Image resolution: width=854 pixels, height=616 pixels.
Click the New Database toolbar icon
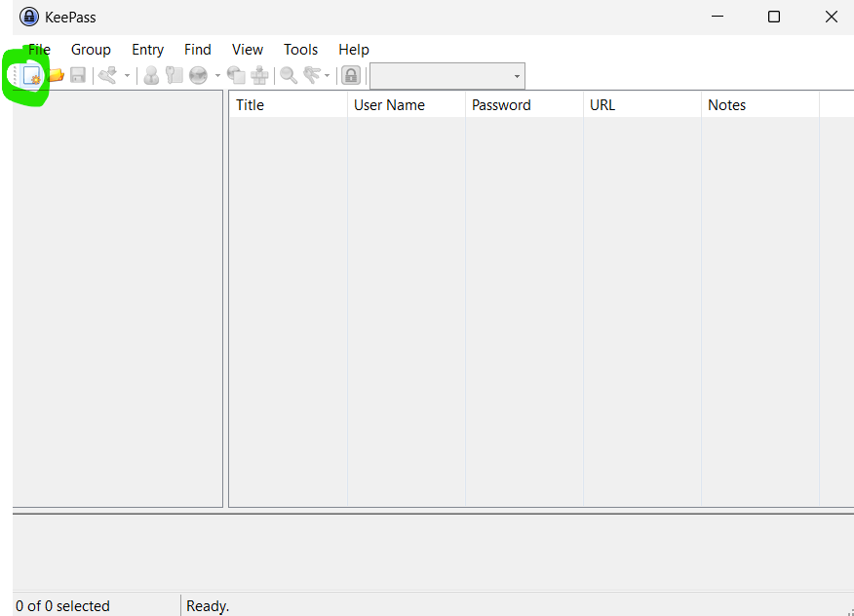pos(31,76)
